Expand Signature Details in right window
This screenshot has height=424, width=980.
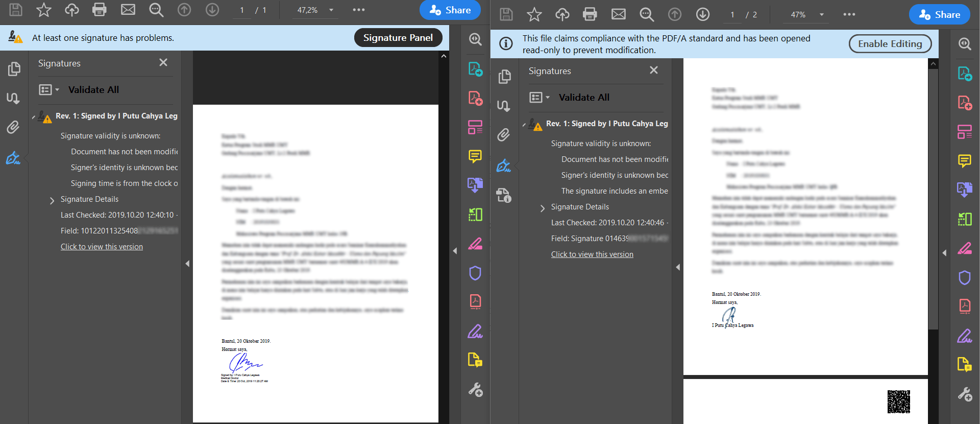[x=543, y=207]
